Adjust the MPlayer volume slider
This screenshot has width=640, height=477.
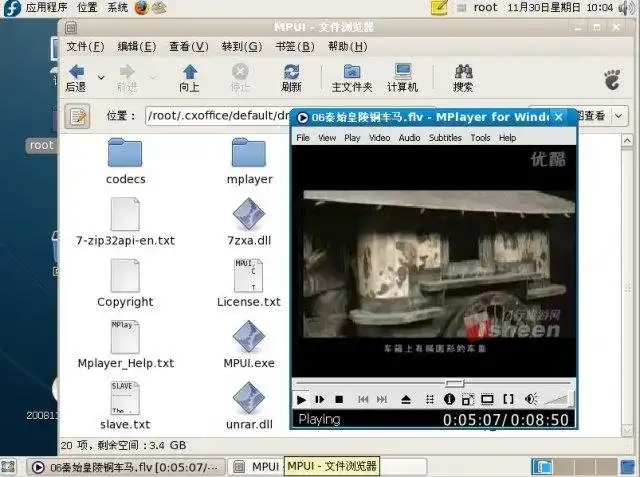tap(559, 399)
